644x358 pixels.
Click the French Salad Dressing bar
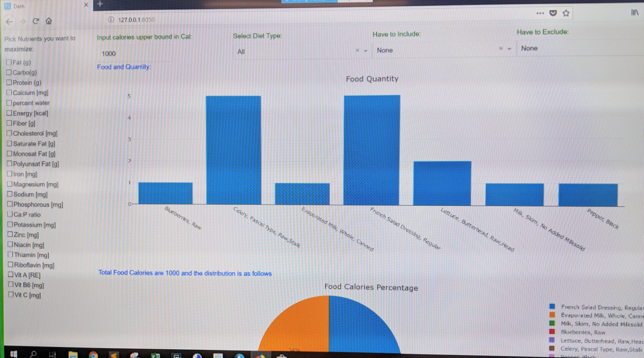[372, 150]
